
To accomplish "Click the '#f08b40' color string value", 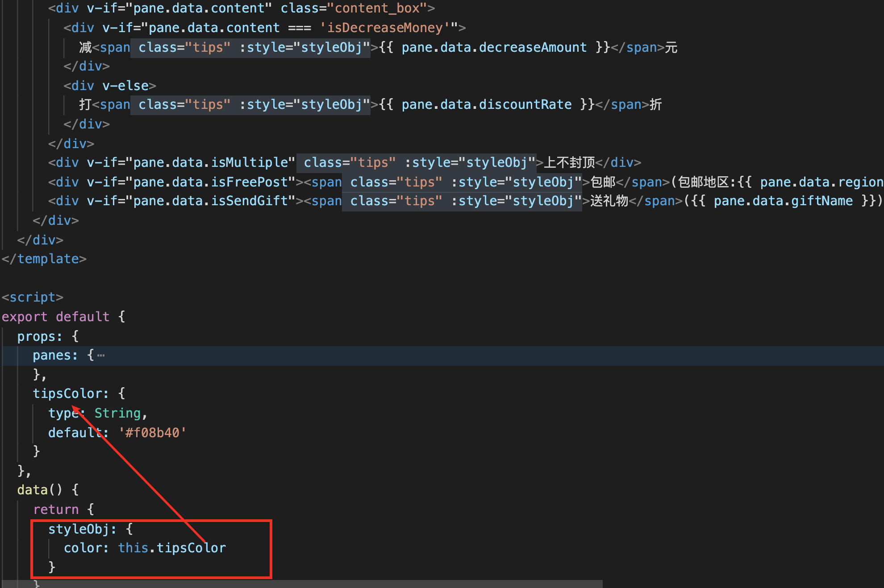I will tap(152, 432).
